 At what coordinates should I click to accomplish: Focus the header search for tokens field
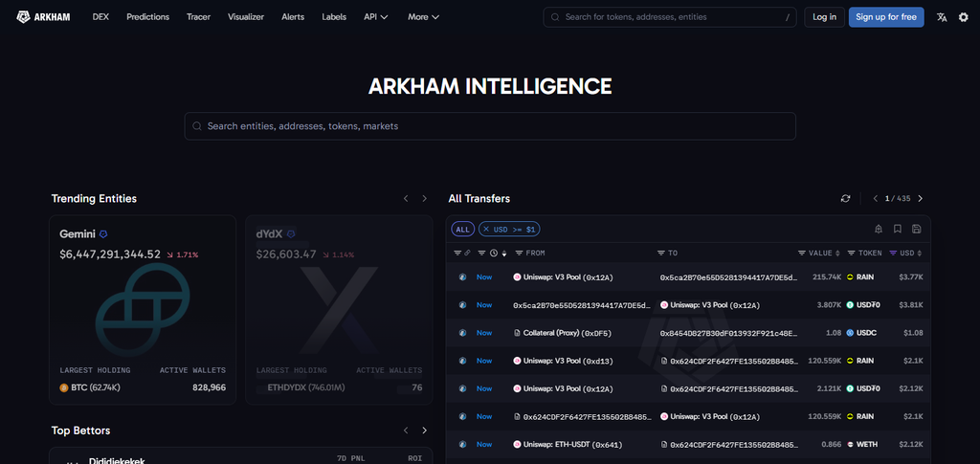669,17
